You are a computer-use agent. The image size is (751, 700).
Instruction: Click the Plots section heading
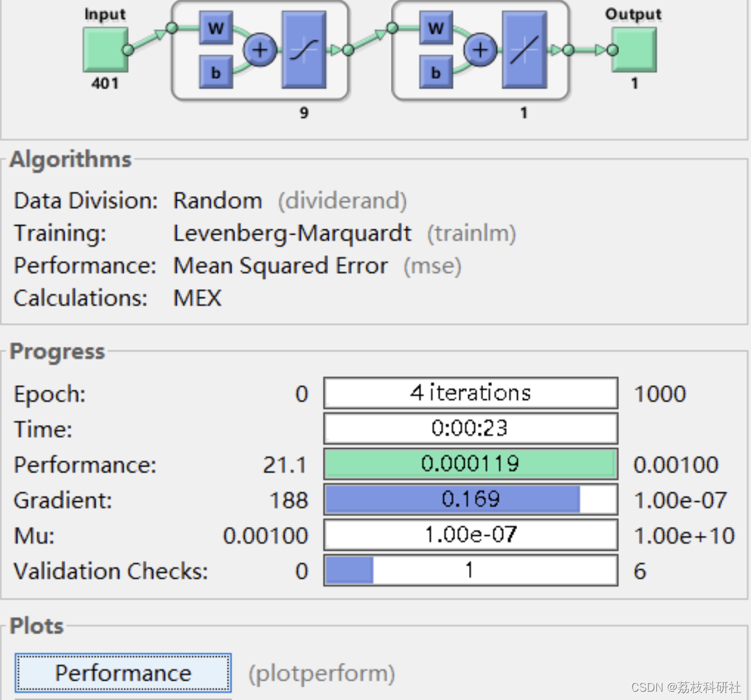[37, 626]
